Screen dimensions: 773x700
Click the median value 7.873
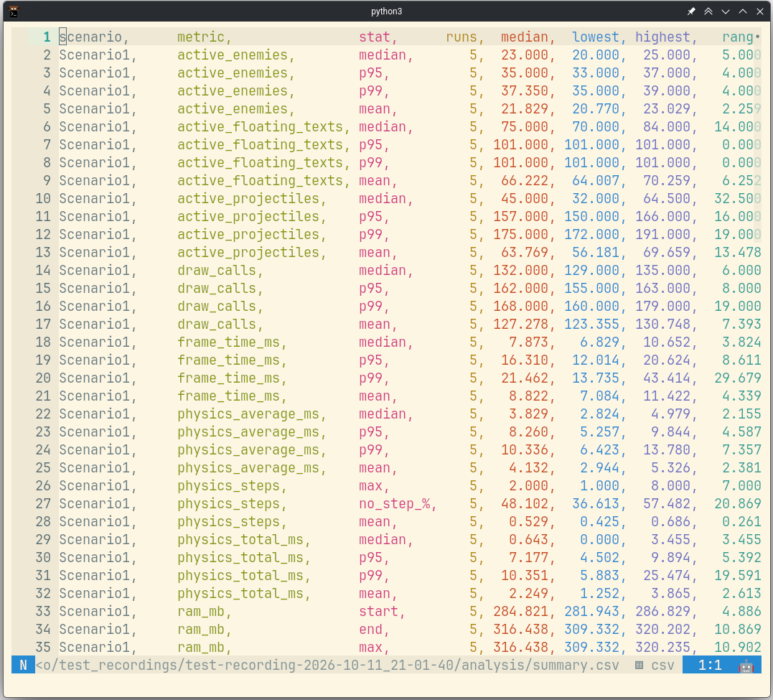point(528,342)
